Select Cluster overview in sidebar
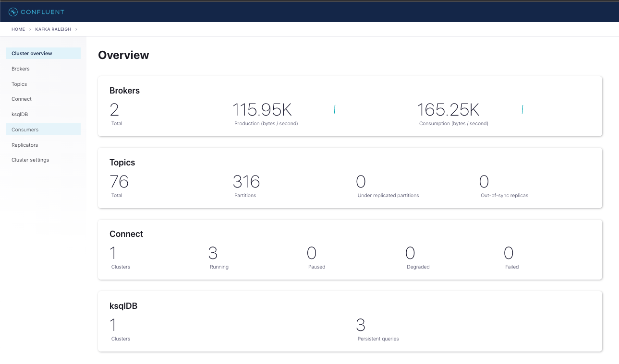The image size is (619, 364). (x=43, y=53)
